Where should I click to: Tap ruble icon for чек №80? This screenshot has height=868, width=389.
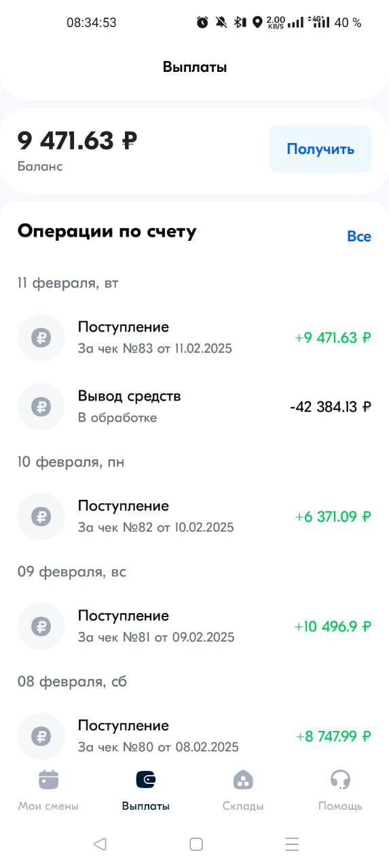click(41, 736)
